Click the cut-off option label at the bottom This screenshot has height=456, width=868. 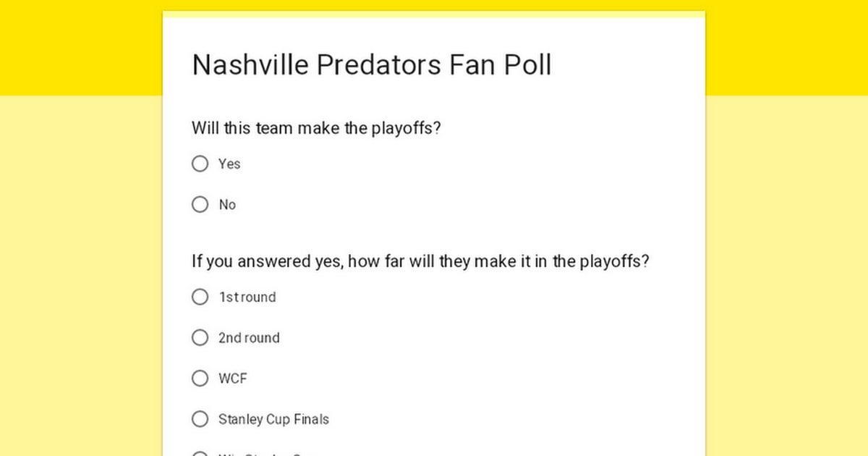tap(268, 454)
